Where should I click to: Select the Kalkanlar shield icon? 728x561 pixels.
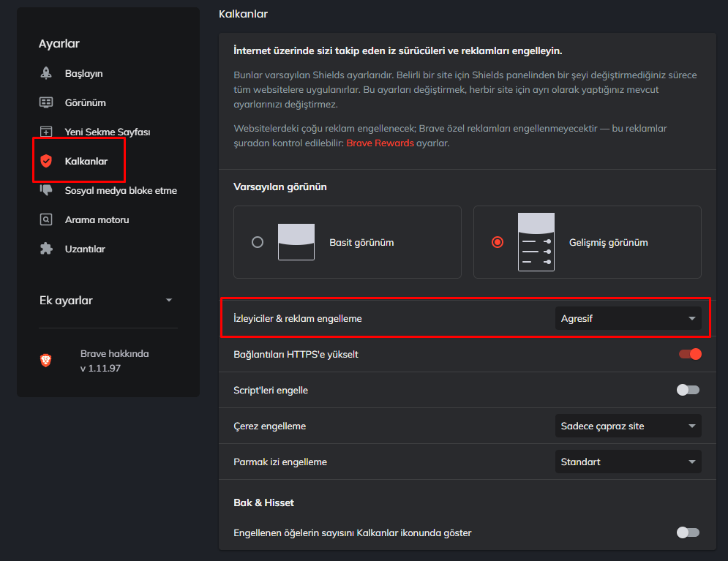pyautogui.click(x=45, y=160)
